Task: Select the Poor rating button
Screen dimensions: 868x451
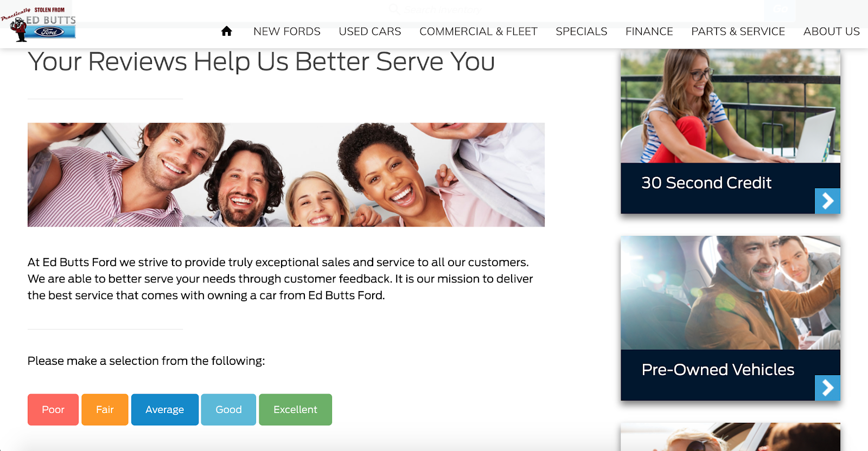Action: tap(53, 410)
